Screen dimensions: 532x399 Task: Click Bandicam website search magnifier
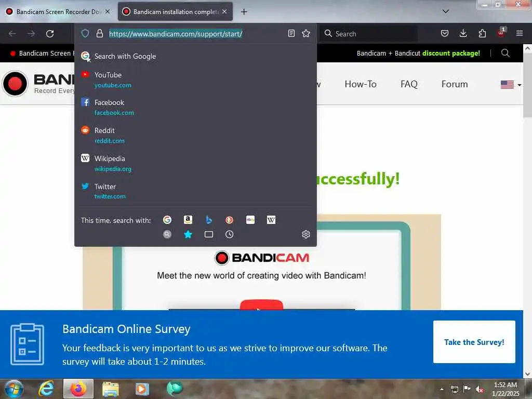click(x=505, y=53)
